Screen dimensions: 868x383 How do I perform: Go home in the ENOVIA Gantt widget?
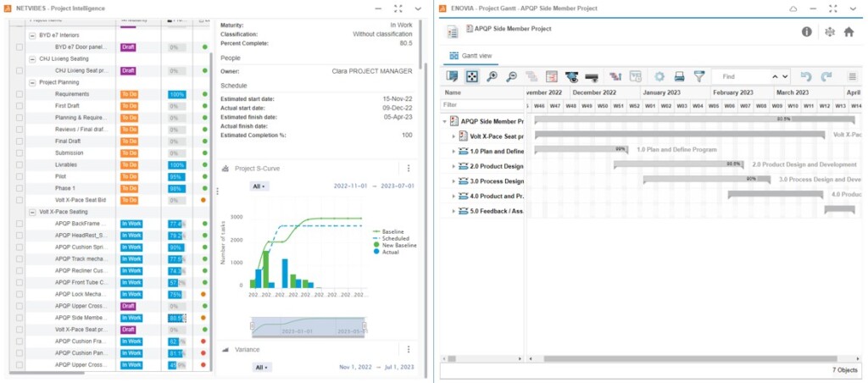click(x=849, y=32)
